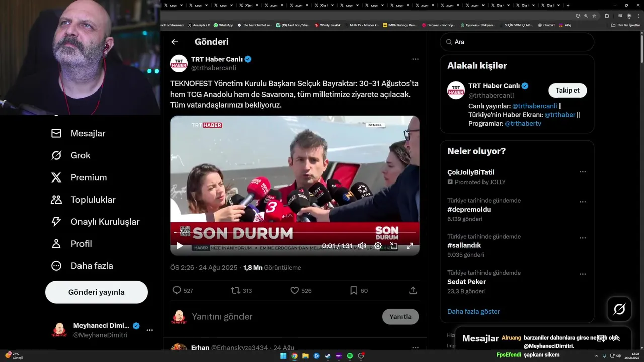The height and width of the screenshot is (362, 644).
Task: Repost the tweet showing 313 reposts
Action: pyautogui.click(x=241, y=290)
